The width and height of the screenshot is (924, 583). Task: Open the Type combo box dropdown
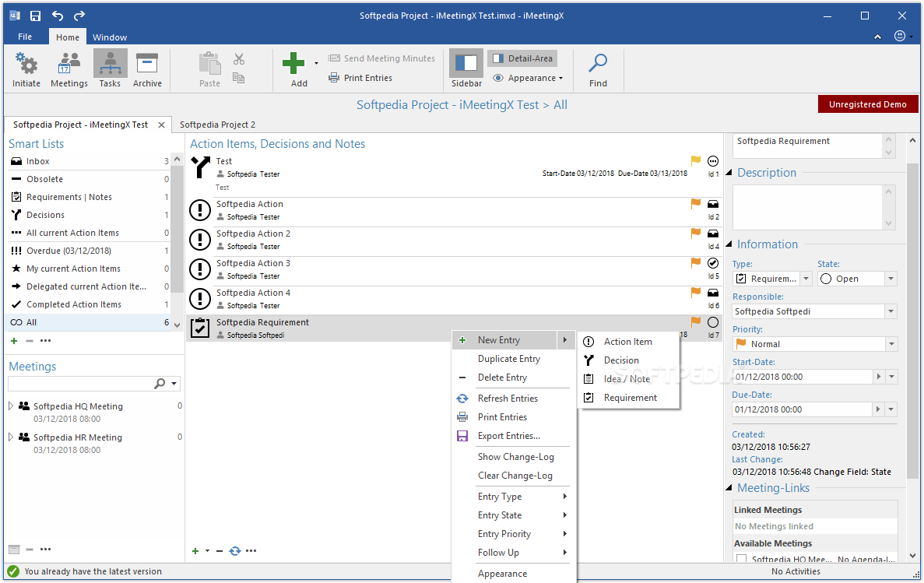[806, 279]
